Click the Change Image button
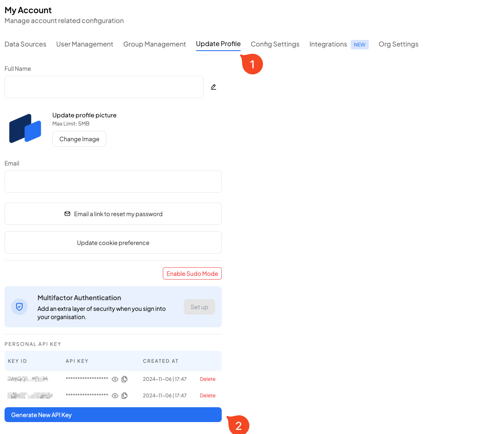This screenshot has width=504, height=434. tap(79, 139)
